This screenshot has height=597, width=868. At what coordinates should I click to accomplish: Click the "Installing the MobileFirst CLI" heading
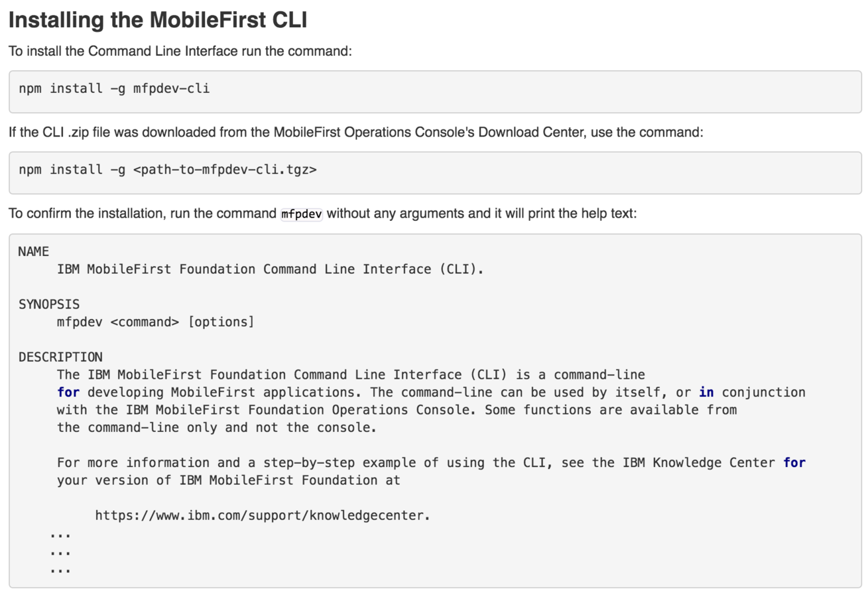[x=158, y=20]
